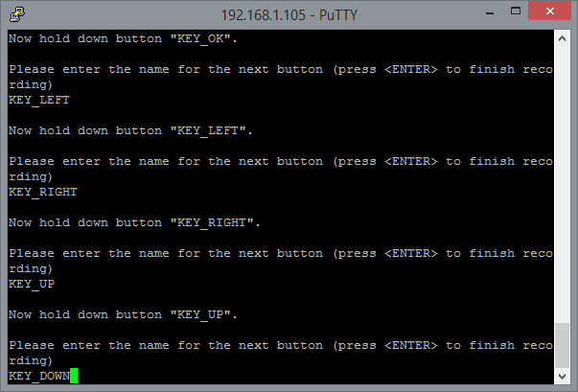Close the PuTTY session window

(x=549, y=12)
